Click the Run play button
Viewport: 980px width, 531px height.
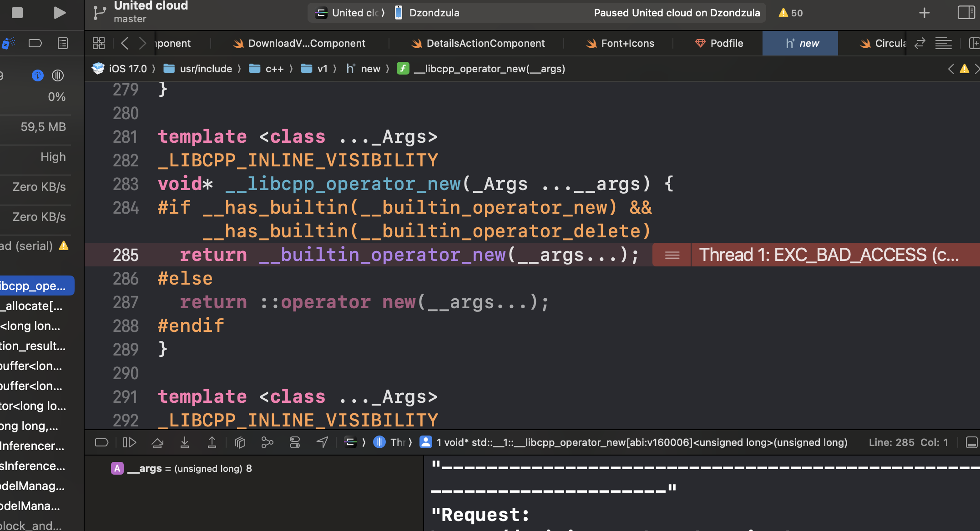click(59, 13)
